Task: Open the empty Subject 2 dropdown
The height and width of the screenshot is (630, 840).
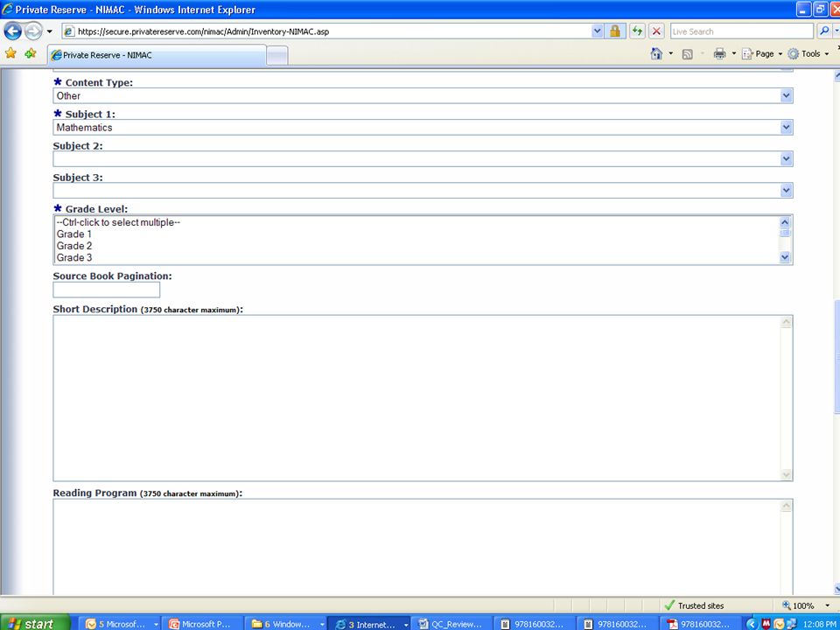Action: (423, 159)
